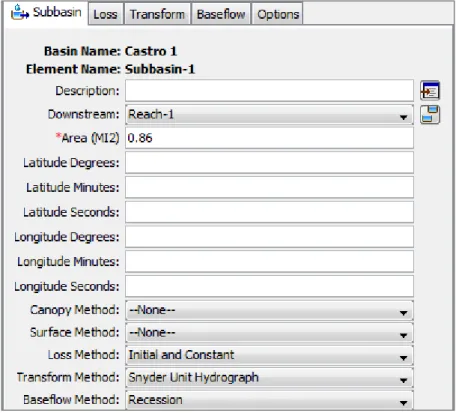Click the Basin Name Castro 1 text
Screen dimensions: 456x413
(x=110, y=51)
